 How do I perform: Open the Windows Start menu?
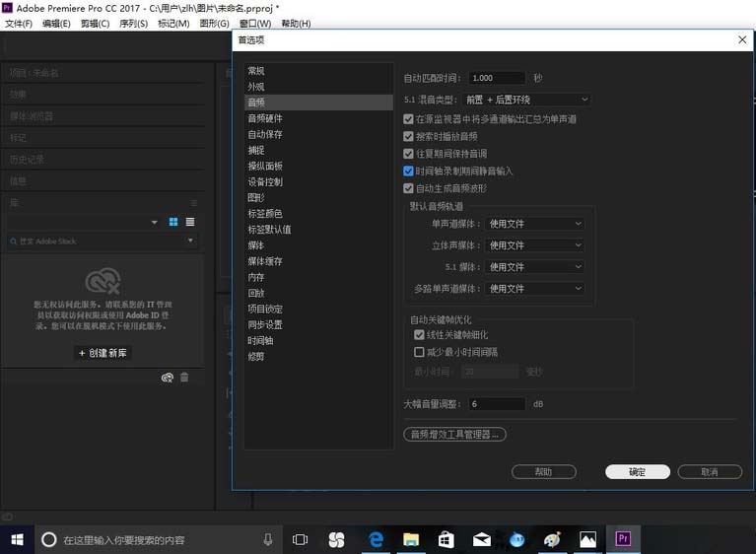pos(18,539)
